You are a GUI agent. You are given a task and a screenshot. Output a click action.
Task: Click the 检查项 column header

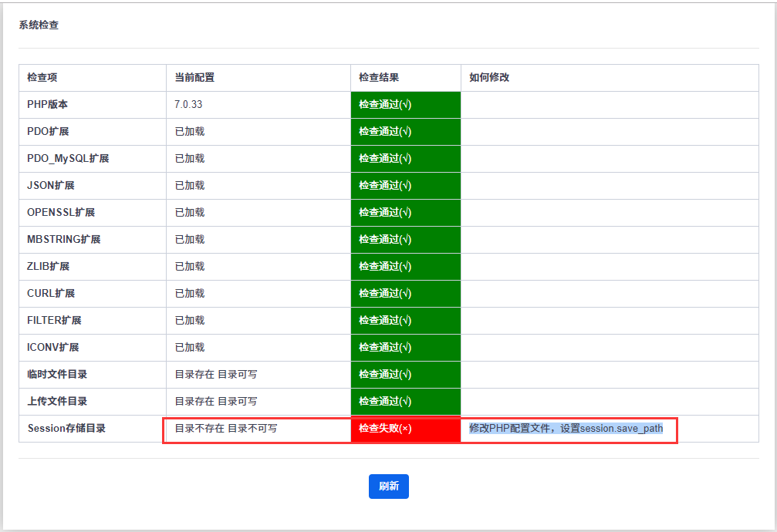(42, 78)
